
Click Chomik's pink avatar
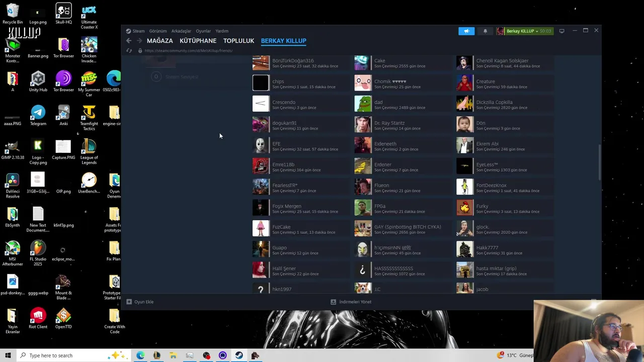[x=363, y=83]
